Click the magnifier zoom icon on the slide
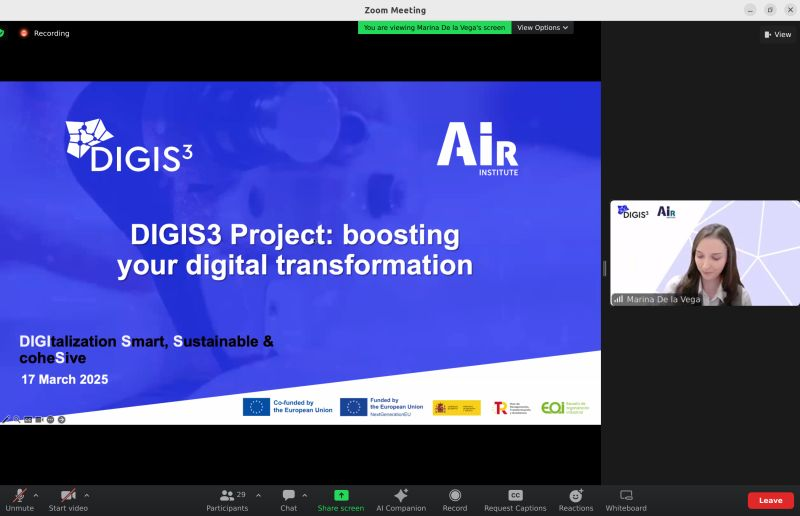The height and width of the screenshot is (516, 800). tap(17, 420)
